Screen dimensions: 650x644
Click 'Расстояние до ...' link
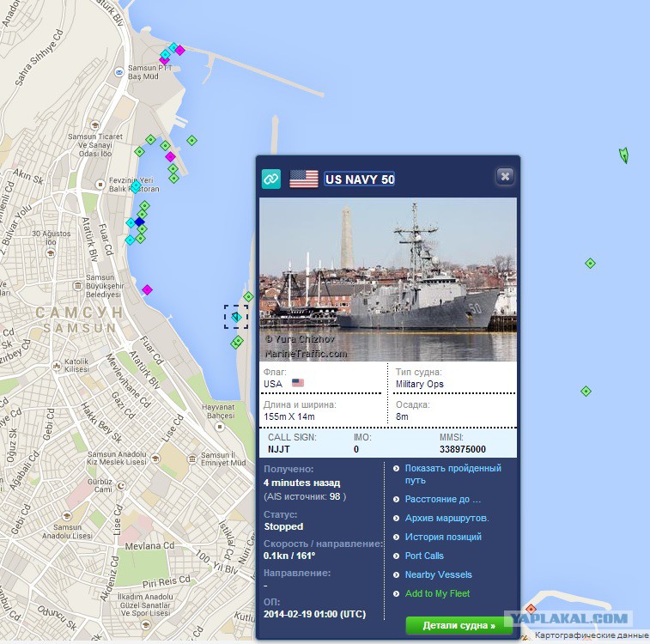(x=443, y=500)
